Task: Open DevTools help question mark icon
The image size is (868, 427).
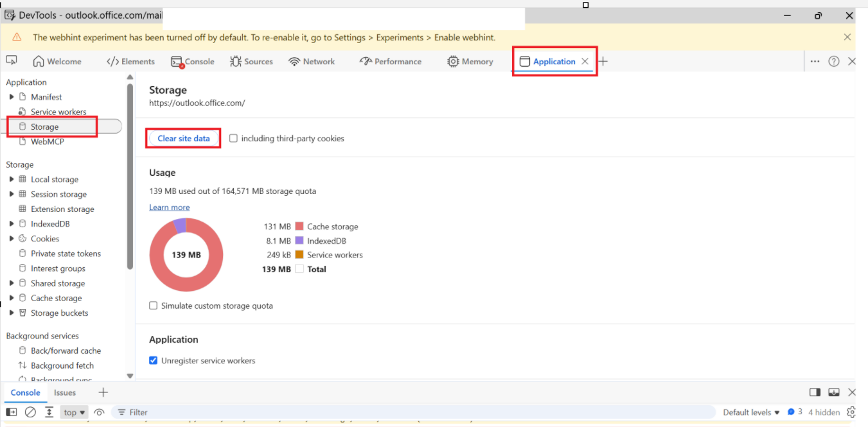Action: [834, 62]
